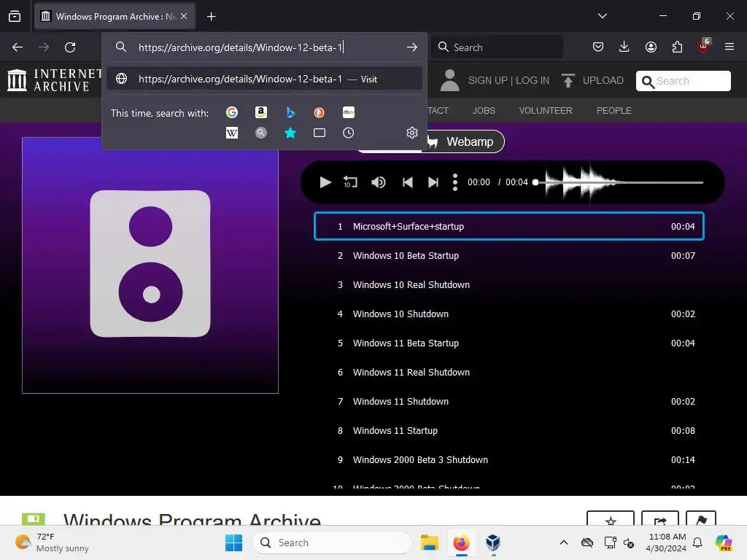Viewport: 747px width, 560px height.
Task: Open Firefox View button
Action: [15, 16]
